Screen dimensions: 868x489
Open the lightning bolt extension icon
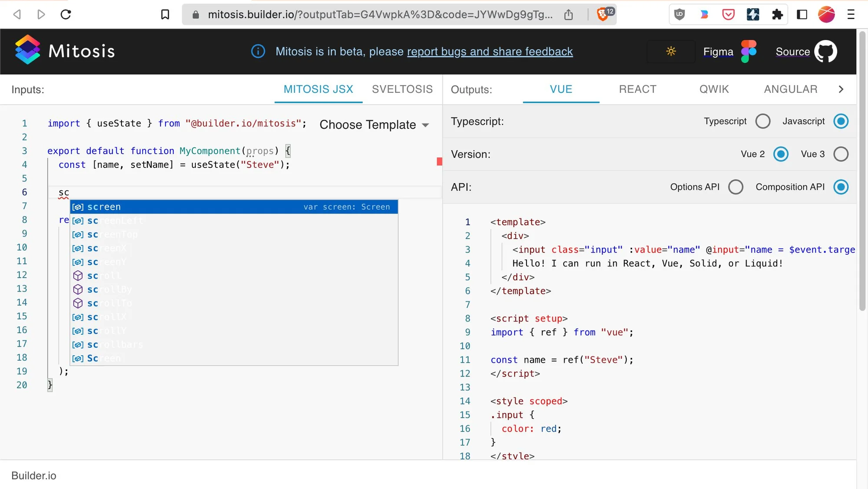click(753, 15)
